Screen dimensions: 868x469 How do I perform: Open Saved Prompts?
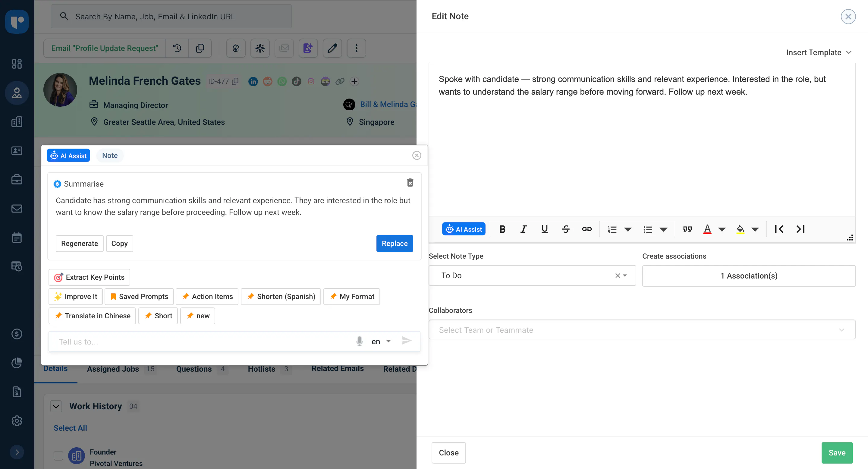coord(139,297)
